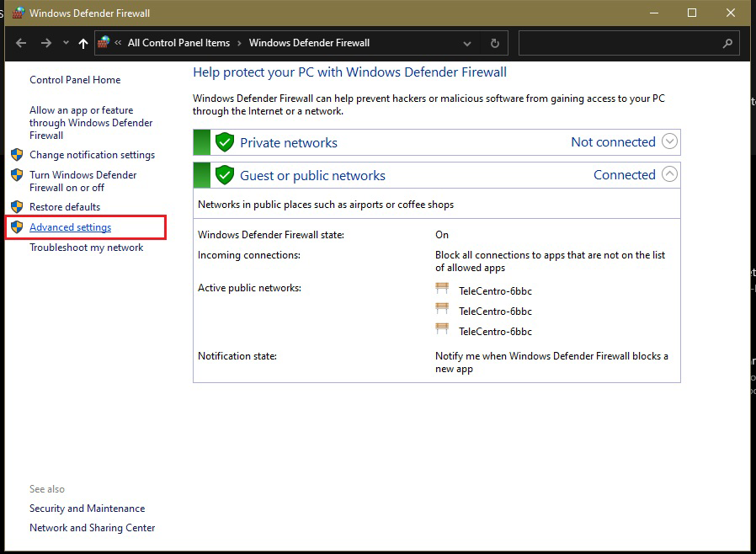Viewport: 756px width, 554px height.
Task: Open All Control Panel Items breadcrumb
Action: click(x=178, y=42)
